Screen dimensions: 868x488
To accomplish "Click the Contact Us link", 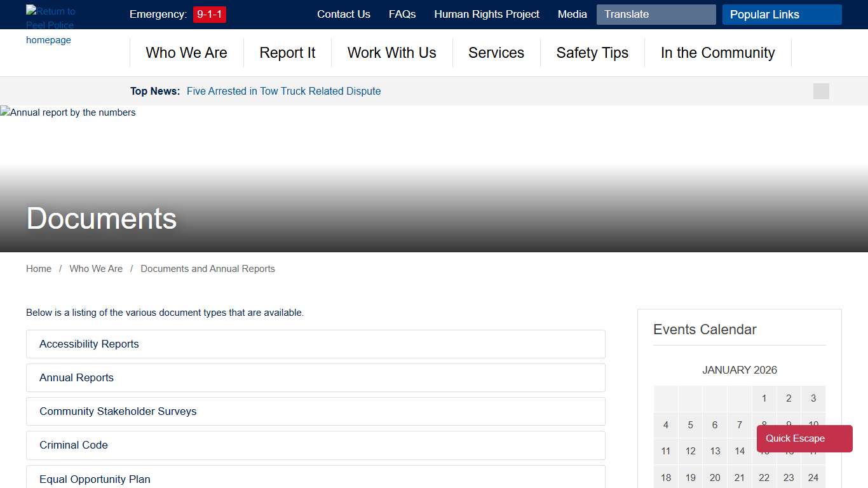I will click(x=343, y=15).
